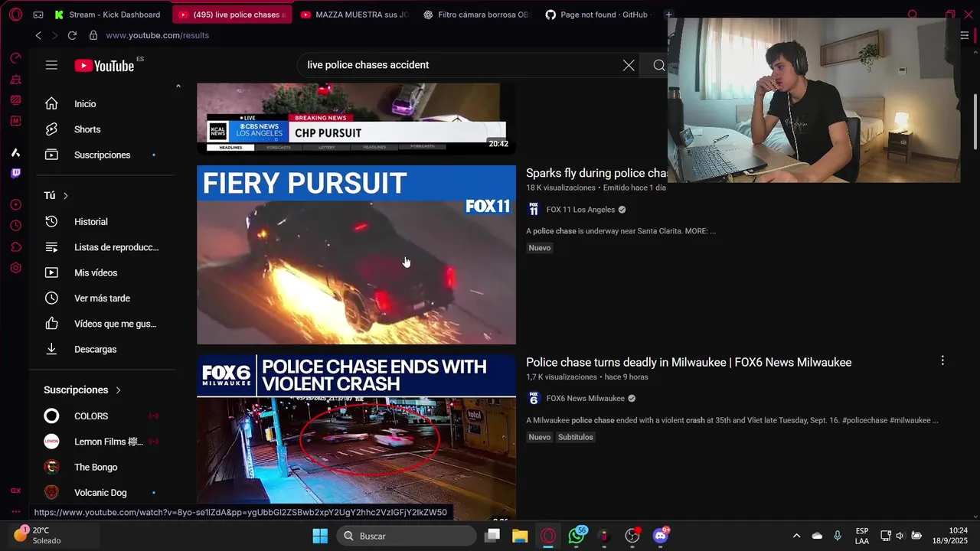Open Opera sidebar history clock icon
980x551 pixels.
(x=15, y=226)
